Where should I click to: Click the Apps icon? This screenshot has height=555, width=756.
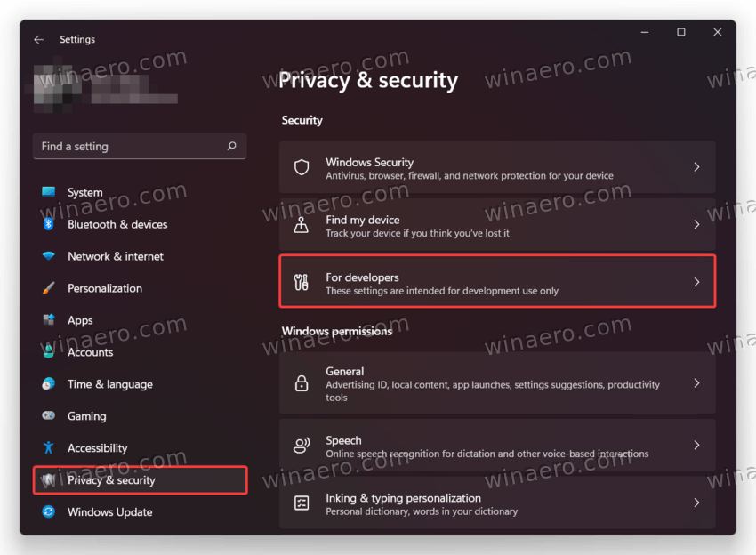49,320
